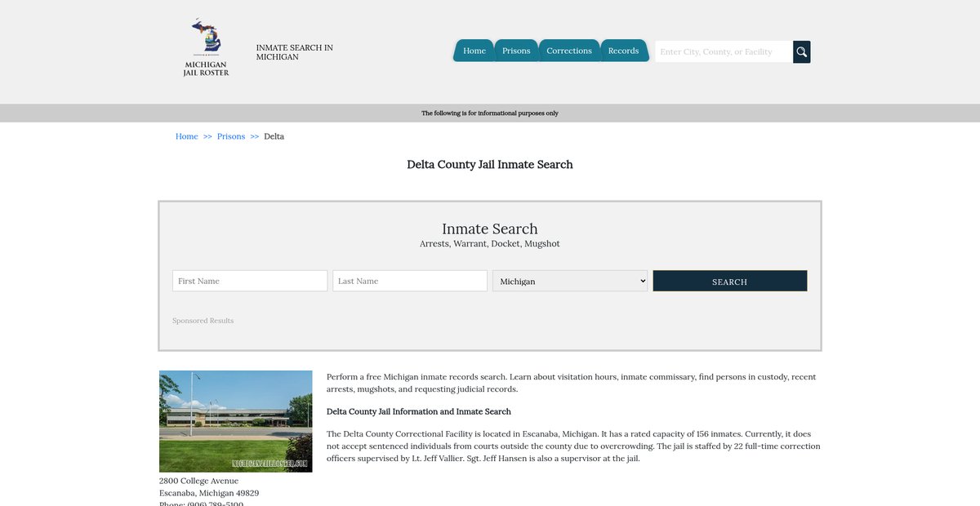Image resolution: width=980 pixels, height=506 pixels.
Task: Click the 'Delta' breadcrumb text
Action: tap(274, 136)
